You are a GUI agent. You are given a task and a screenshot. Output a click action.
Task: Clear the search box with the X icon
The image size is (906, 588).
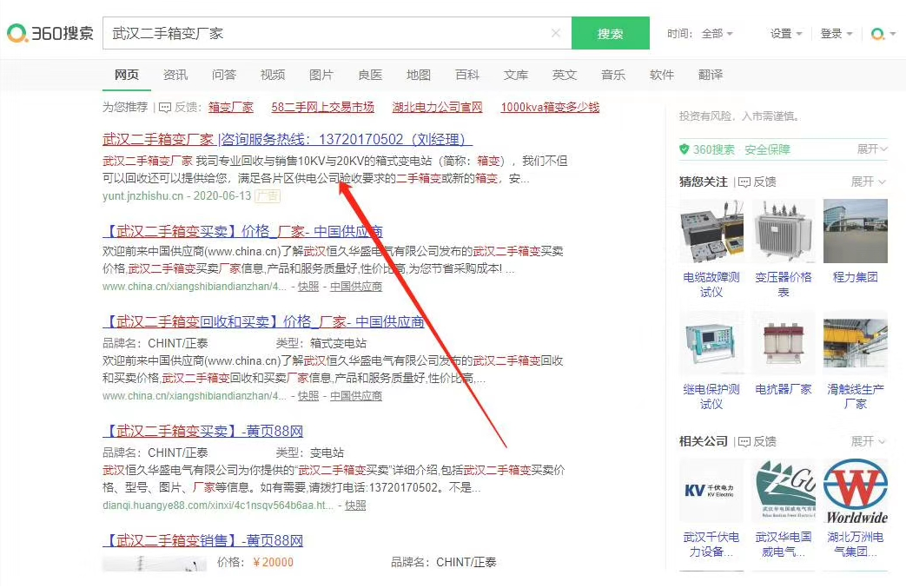(x=556, y=33)
